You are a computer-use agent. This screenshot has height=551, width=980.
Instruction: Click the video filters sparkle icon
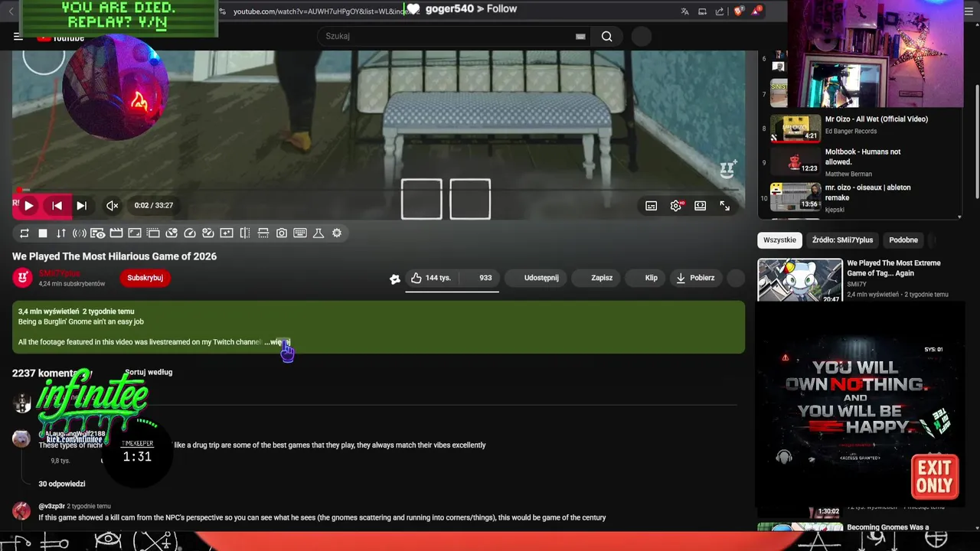pos(227,233)
